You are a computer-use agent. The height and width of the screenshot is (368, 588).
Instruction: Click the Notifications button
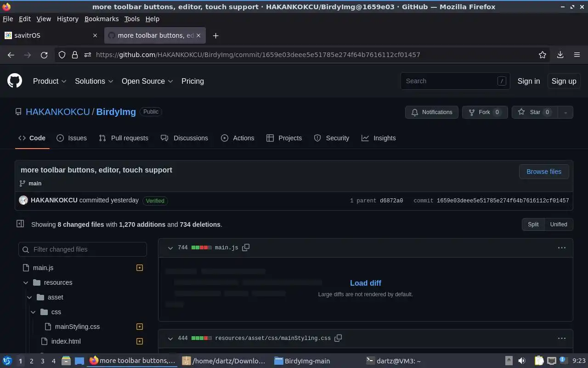432,112
